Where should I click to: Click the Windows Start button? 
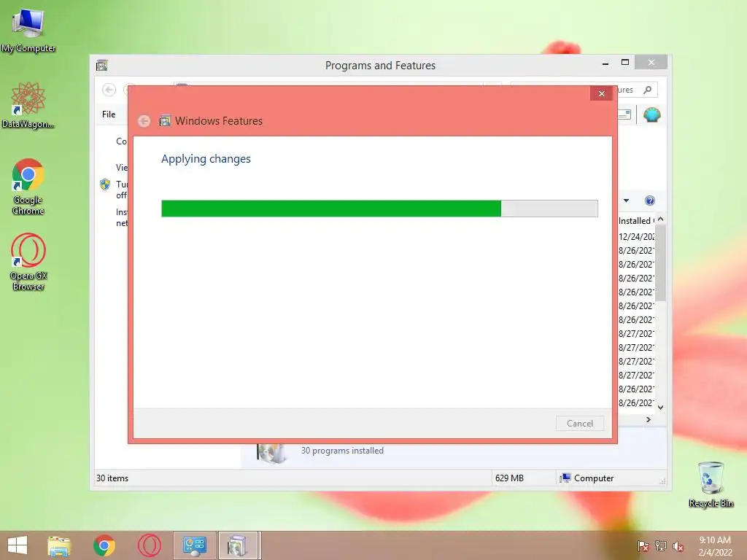pos(18,545)
